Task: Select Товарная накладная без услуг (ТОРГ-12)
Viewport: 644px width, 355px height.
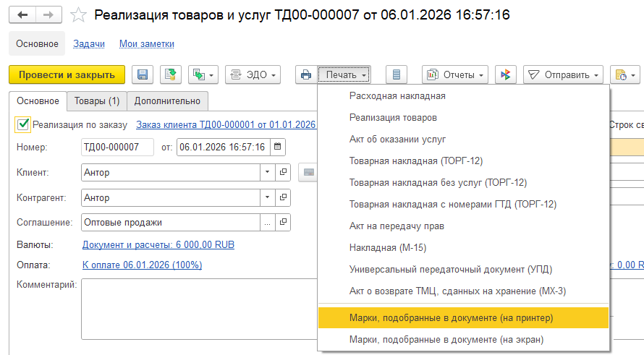Action: [464, 183]
